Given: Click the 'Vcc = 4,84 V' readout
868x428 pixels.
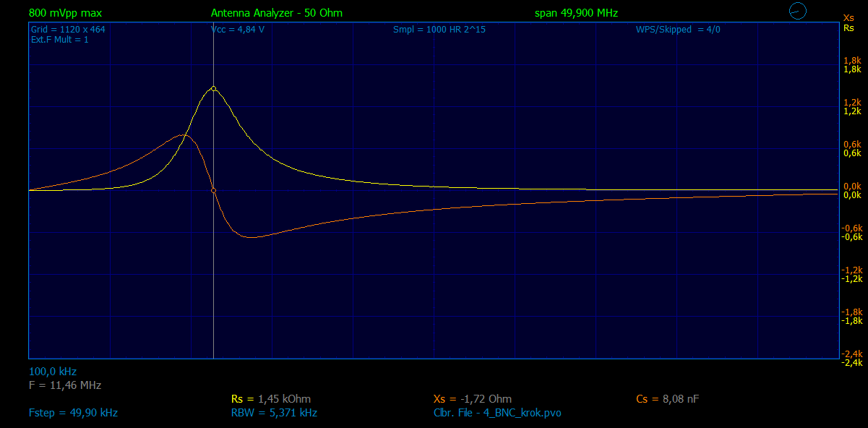Looking at the screenshot, I should click(x=238, y=30).
